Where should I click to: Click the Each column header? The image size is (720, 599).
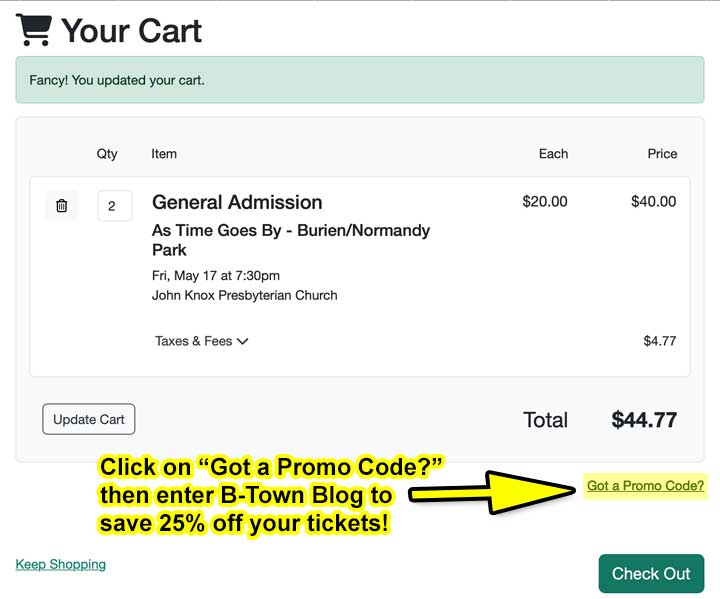tap(553, 154)
